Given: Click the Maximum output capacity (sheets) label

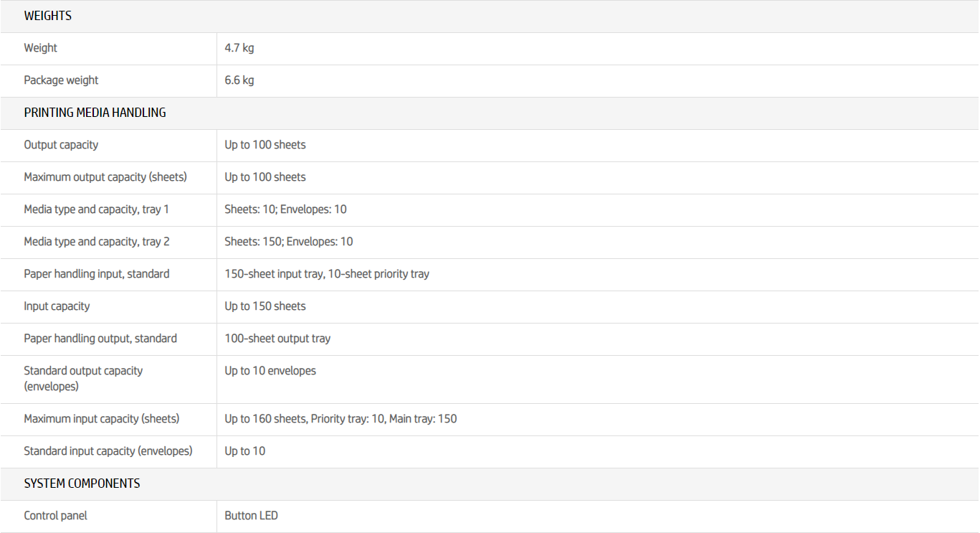Looking at the screenshot, I should click(x=105, y=177).
